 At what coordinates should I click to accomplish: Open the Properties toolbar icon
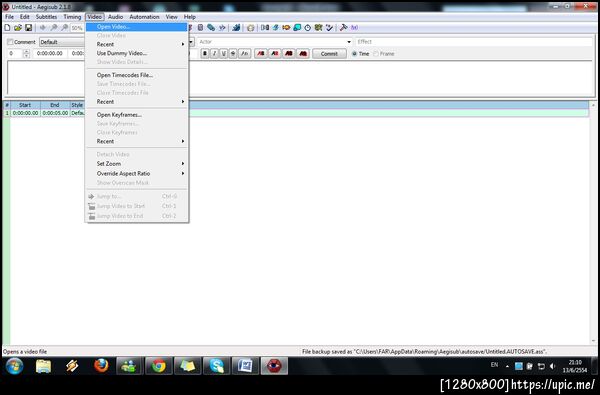coord(200,28)
